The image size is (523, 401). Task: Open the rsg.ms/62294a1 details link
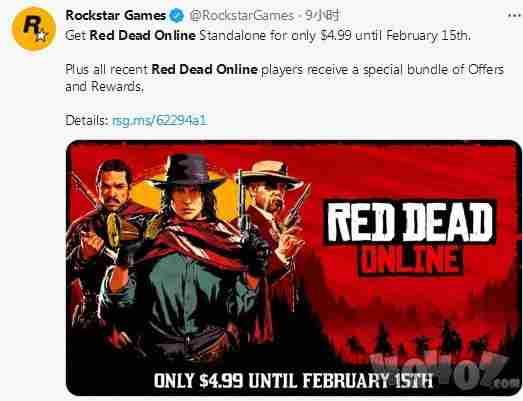pyautogui.click(x=159, y=120)
